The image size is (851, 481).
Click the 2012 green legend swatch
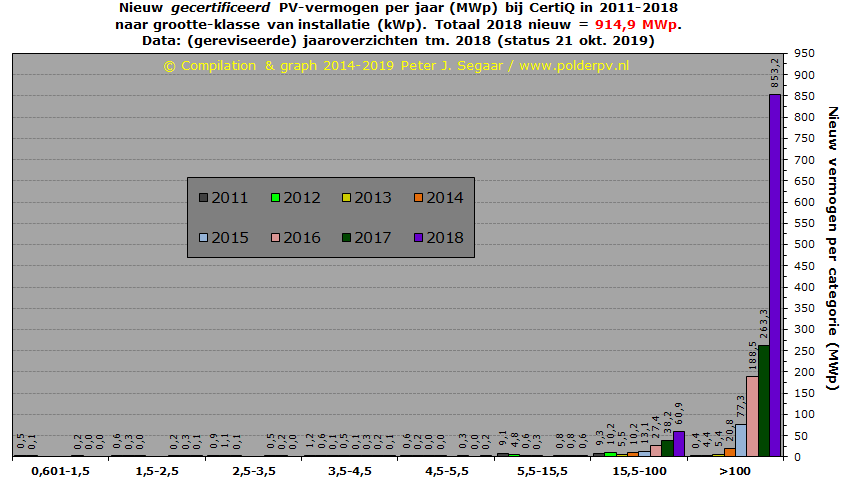(x=275, y=198)
